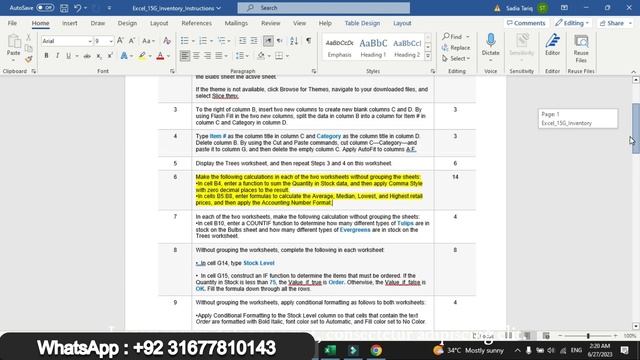Open the Comments pane button
640x360 pixels.
coord(526,23)
